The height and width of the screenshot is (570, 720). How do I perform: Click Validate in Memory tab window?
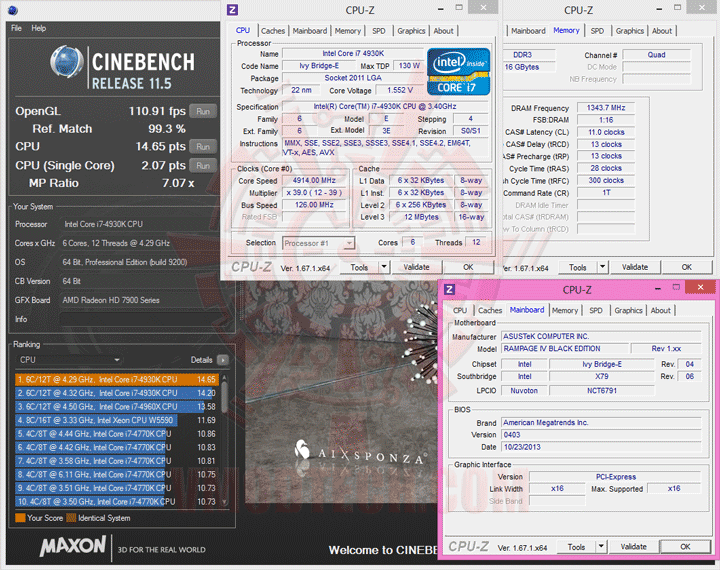pyautogui.click(x=635, y=267)
